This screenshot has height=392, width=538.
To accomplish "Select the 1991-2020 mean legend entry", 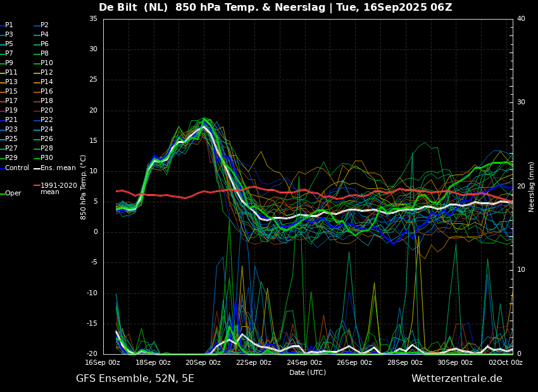I will 56,188.
